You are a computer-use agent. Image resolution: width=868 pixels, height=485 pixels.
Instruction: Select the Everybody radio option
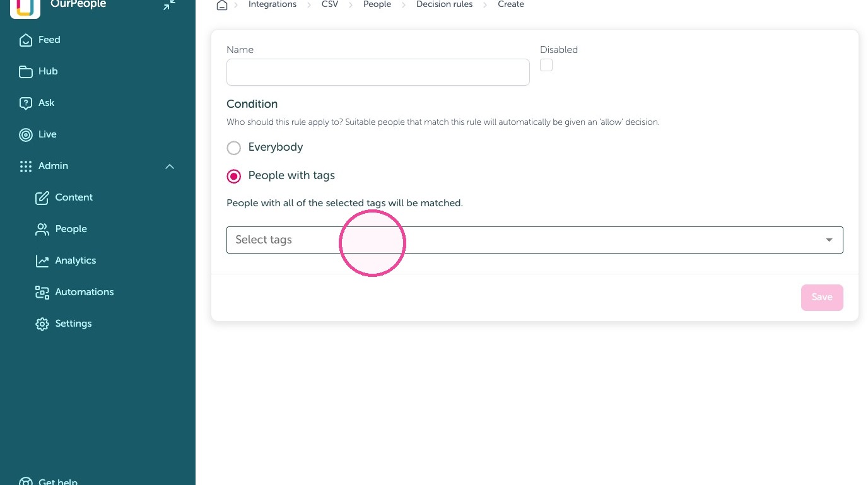tap(234, 148)
